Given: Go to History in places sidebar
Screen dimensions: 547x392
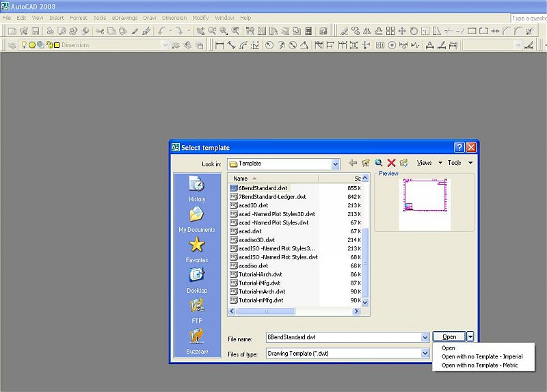Looking at the screenshot, I should 197,189.
